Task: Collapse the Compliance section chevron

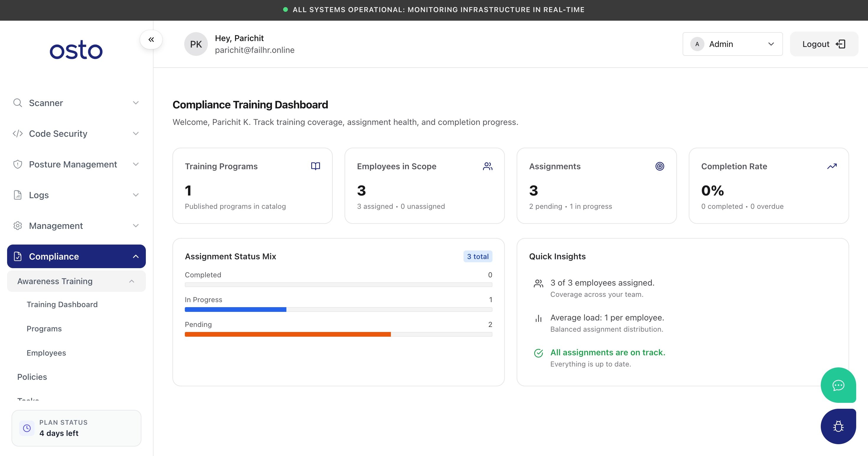Action: 136,256
